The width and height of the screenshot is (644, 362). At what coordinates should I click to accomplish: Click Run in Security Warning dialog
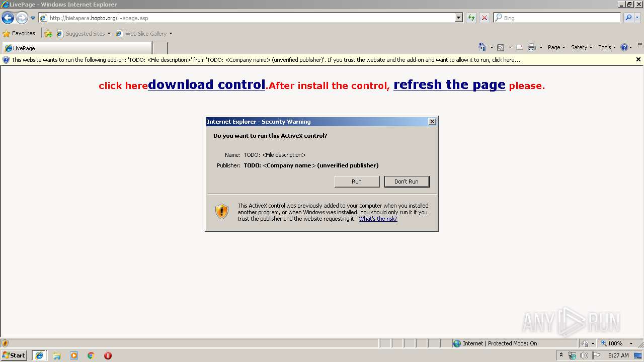pos(357,182)
